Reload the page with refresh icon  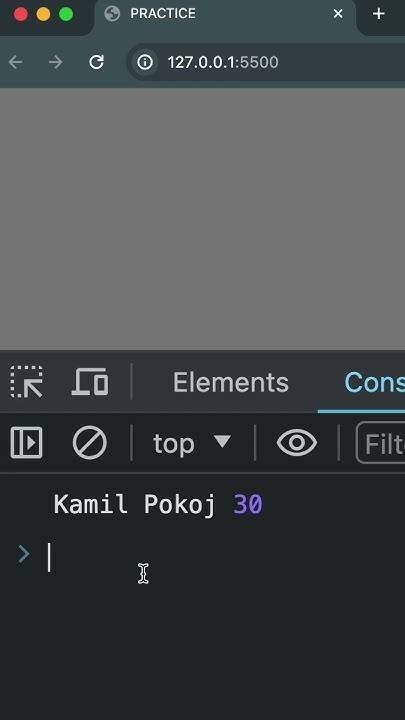pos(96,62)
